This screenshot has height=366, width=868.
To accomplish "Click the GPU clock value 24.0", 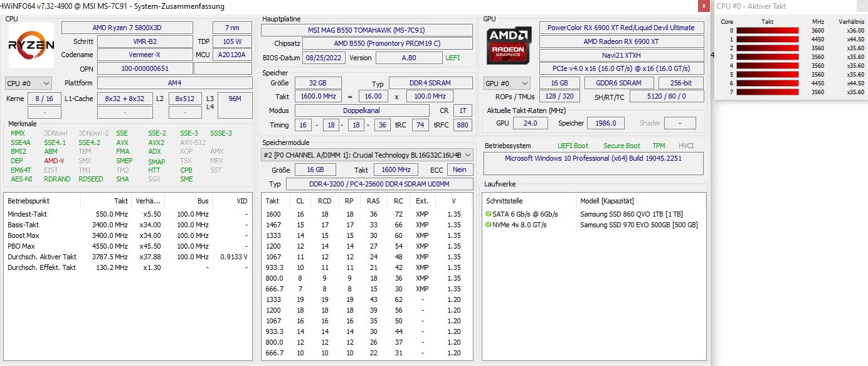I will coord(530,123).
